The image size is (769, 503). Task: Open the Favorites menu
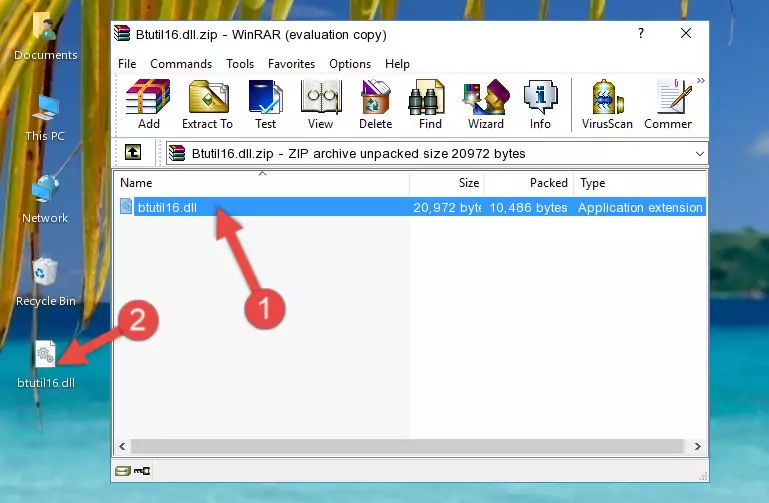pos(291,64)
